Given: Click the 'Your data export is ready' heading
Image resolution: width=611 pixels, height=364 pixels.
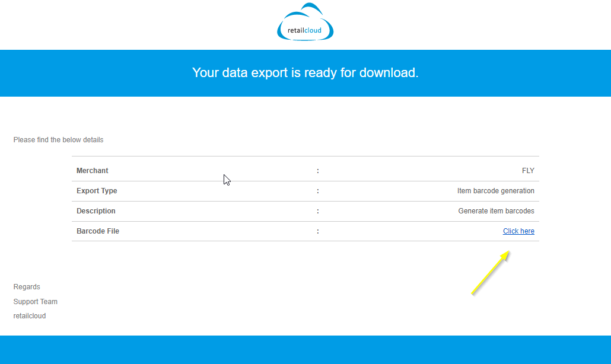Looking at the screenshot, I should coord(305,73).
